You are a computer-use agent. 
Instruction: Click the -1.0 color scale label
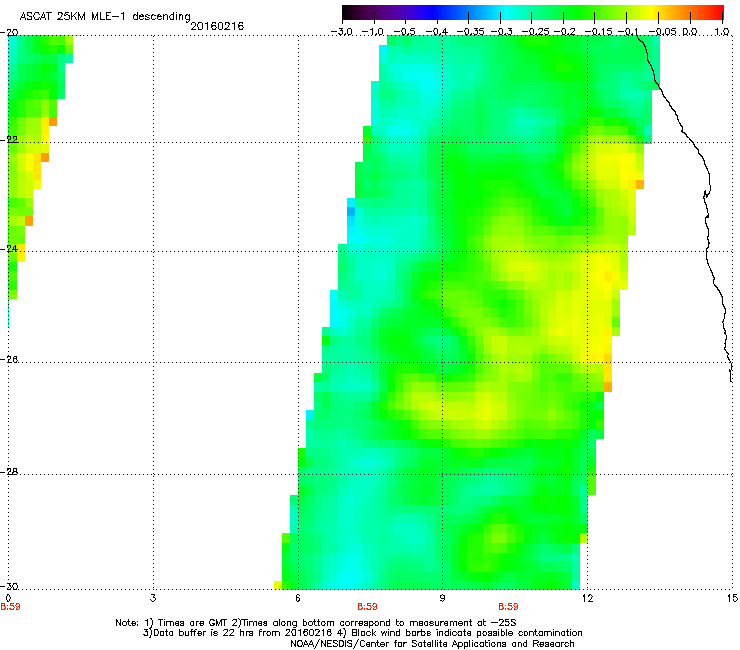pyautogui.click(x=372, y=32)
